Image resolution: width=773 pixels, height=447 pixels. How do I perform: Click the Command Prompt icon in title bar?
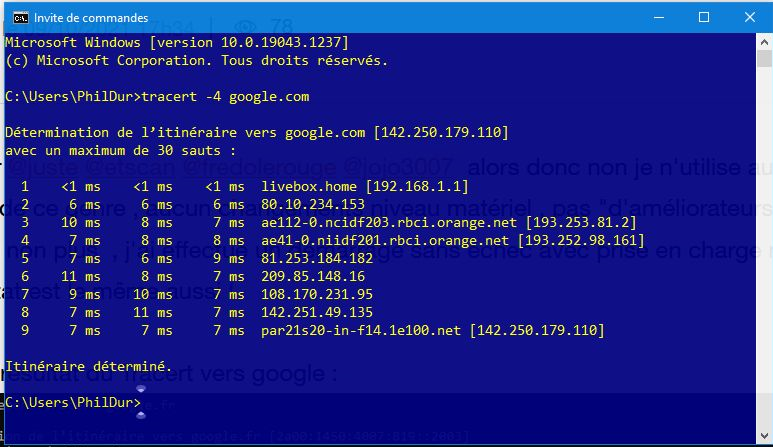[17, 17]
